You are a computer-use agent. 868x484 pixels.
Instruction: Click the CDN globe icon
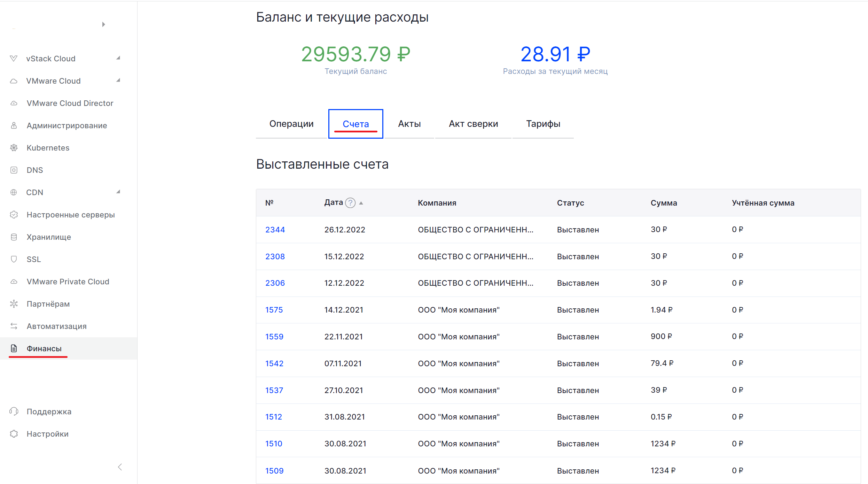coord(14,192)
